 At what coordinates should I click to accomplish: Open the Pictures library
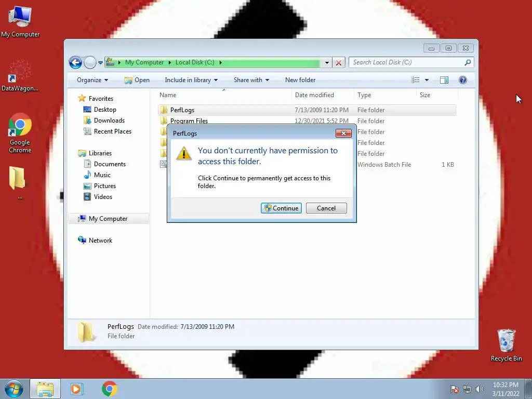pos(105,185)
